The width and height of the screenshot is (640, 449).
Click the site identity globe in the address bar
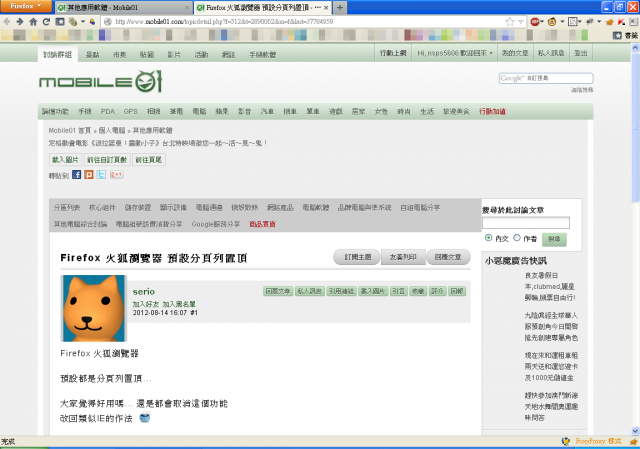click(x=108, y=22)
